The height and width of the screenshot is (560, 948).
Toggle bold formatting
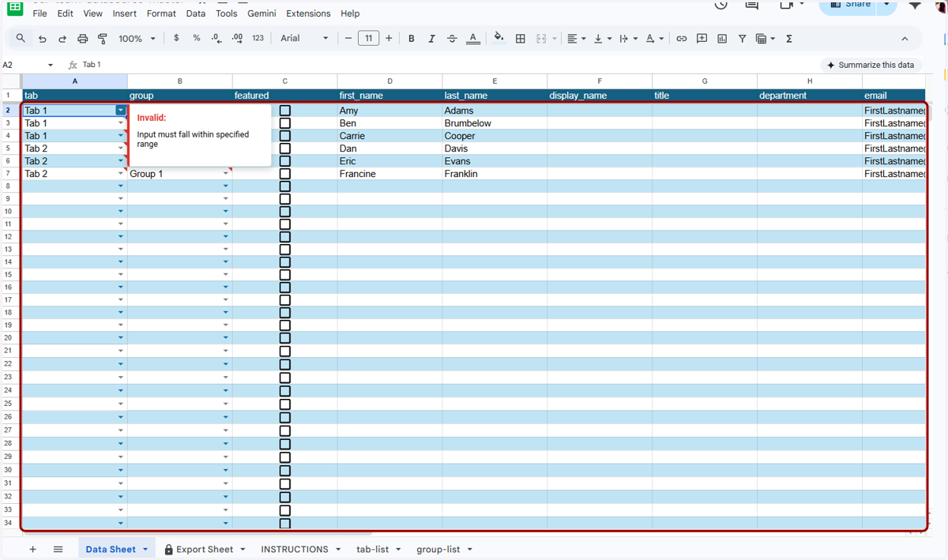(x=411, y=38)
